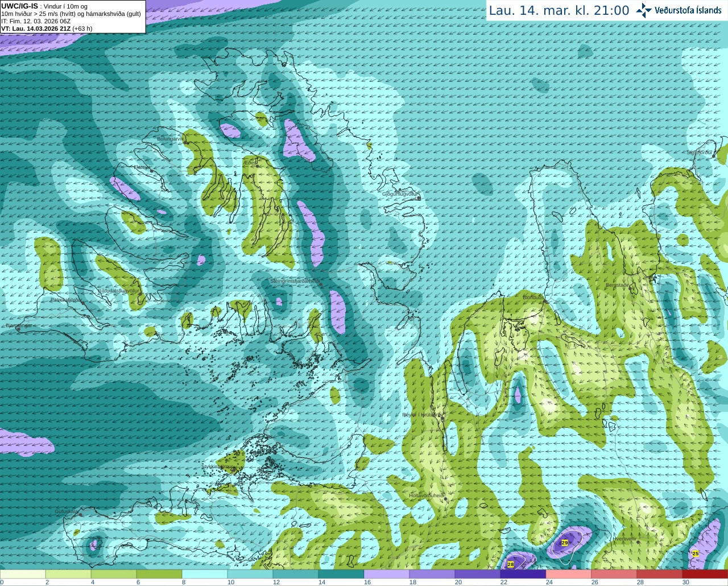Click the Steingrímsfjarðarheiði station label

pos(295,281)
